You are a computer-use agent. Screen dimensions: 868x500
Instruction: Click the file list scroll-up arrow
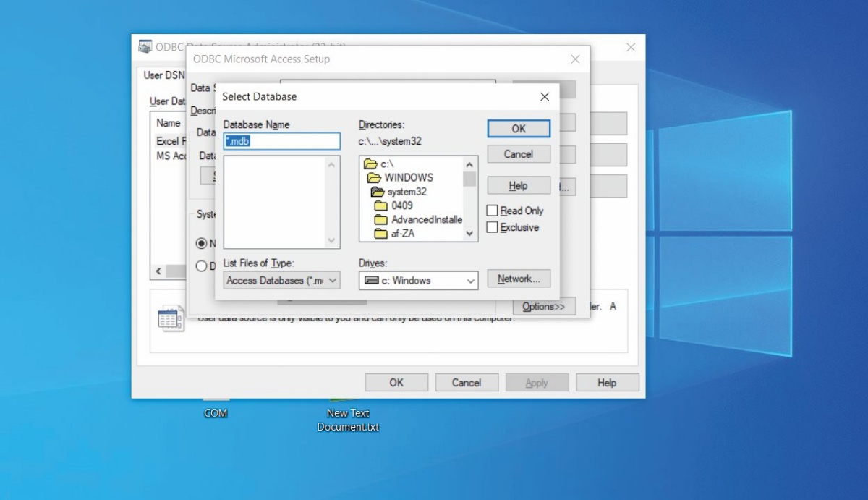click(x=332, y=164)
